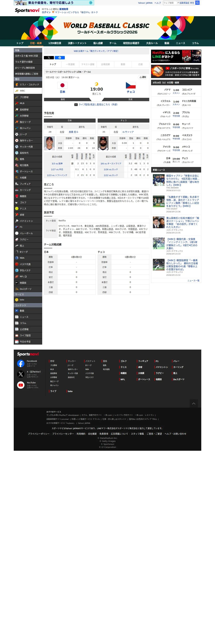Open アメリカ vs メキシコ 予告先発 link

[176, 150]
